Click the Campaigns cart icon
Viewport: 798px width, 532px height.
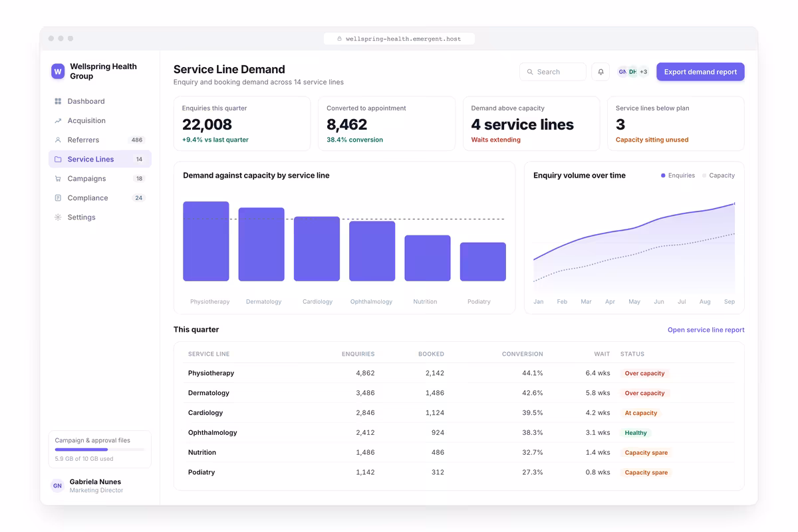pyautogui.click(x=58, y=178)
